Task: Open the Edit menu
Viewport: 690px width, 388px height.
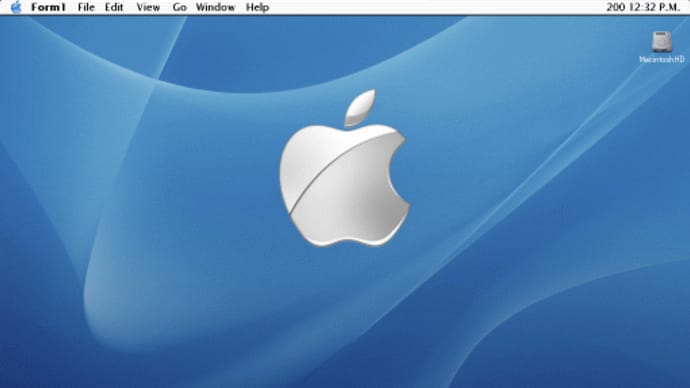Action: click(x=114, y=7)
